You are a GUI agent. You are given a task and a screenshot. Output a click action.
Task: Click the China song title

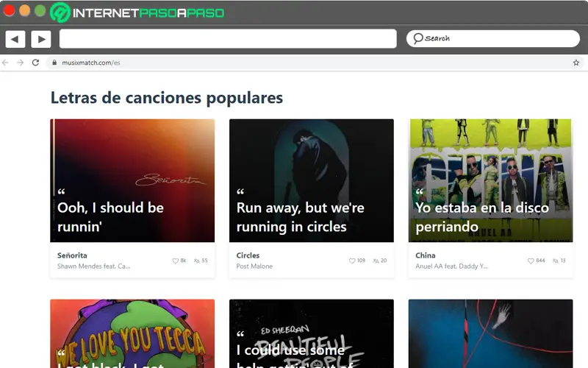426,255
